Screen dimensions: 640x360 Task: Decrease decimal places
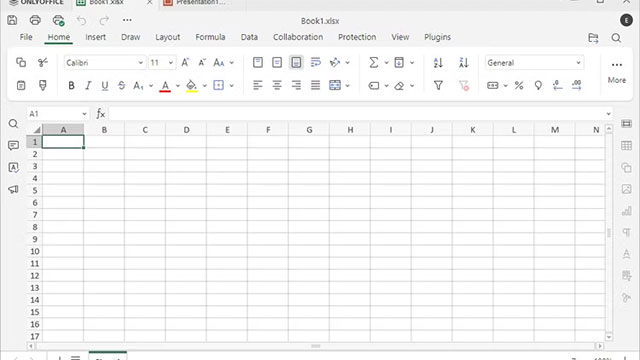pyautogui.click(x=557, y=85)
